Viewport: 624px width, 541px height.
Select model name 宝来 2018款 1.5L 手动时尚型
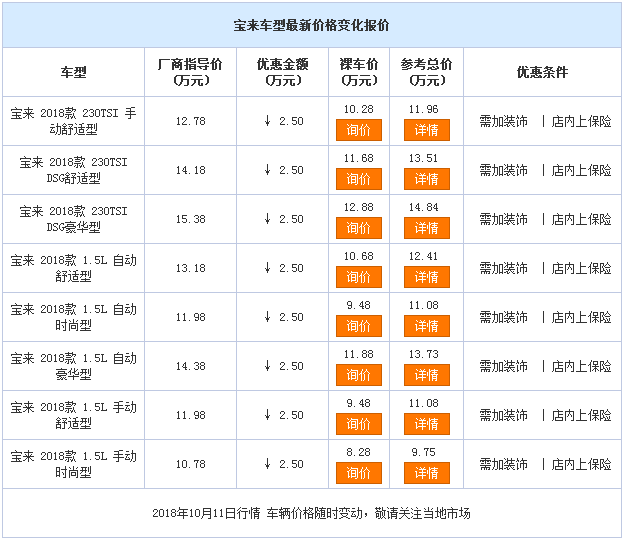click(73, 464)
